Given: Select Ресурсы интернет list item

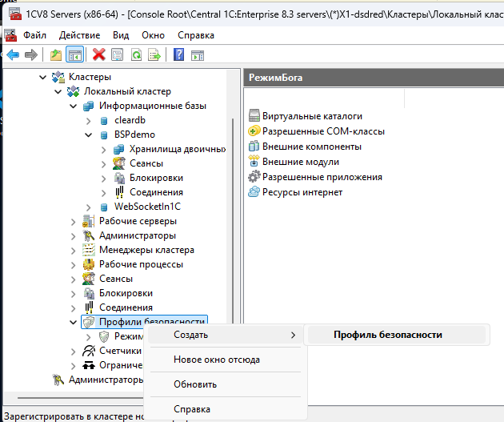Looking at the screenshot, I should coord(302,192).
